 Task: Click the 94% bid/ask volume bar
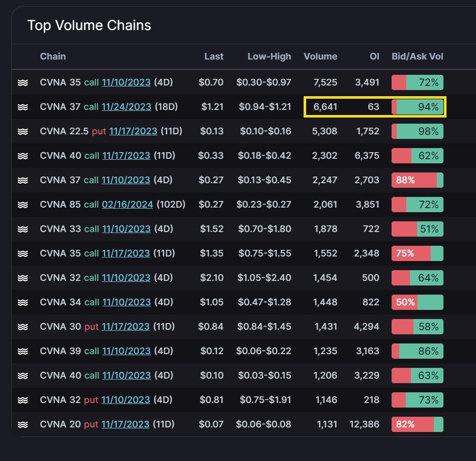click(418, 107)
